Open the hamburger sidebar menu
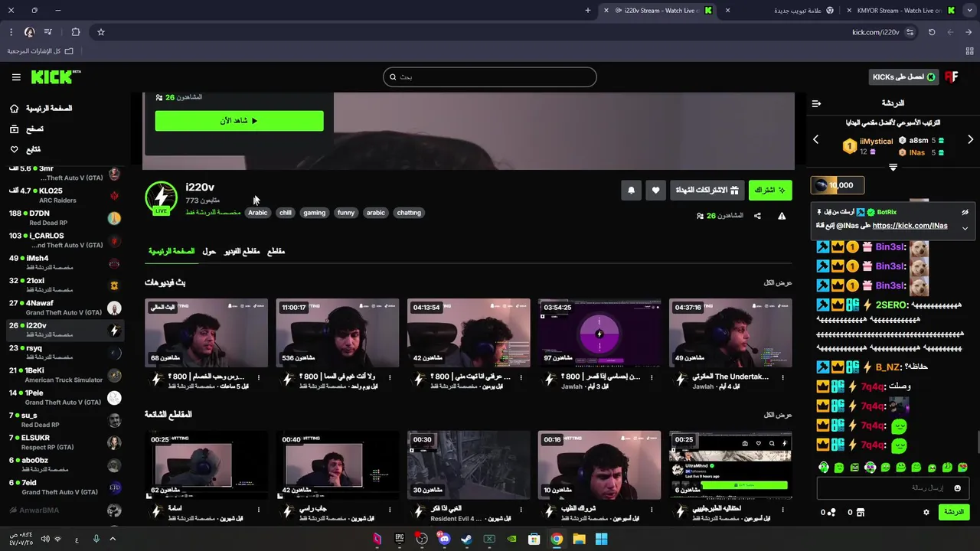 (16, 77)
